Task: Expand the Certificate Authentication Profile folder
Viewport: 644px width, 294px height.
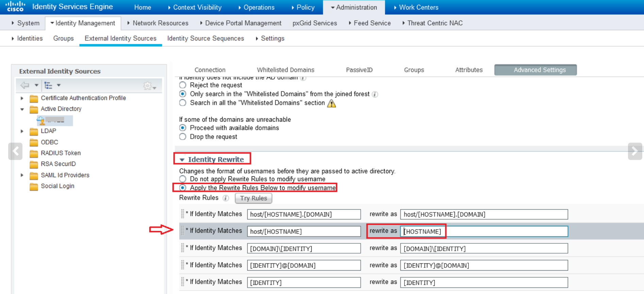Action: click(x=22, y=98)
